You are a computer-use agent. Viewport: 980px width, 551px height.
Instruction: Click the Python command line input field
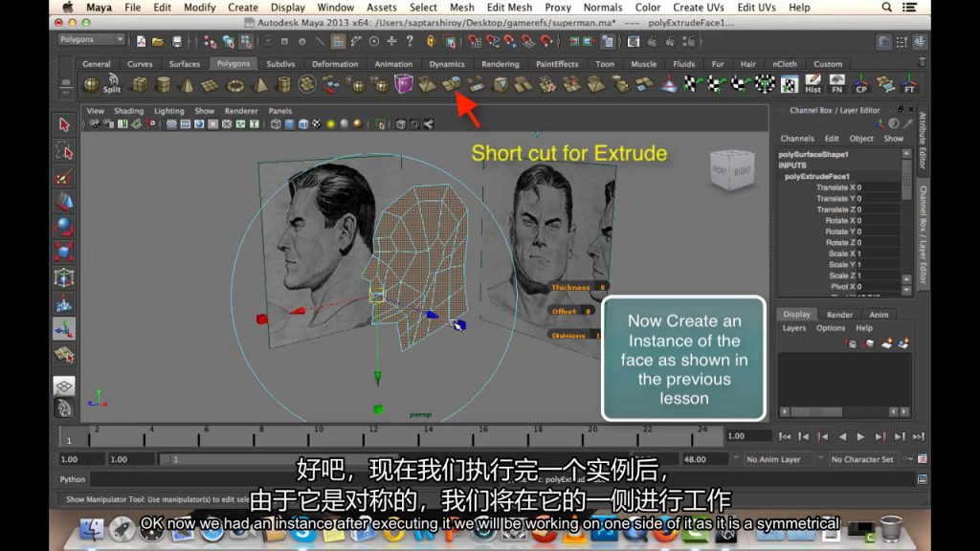(502, 479)
